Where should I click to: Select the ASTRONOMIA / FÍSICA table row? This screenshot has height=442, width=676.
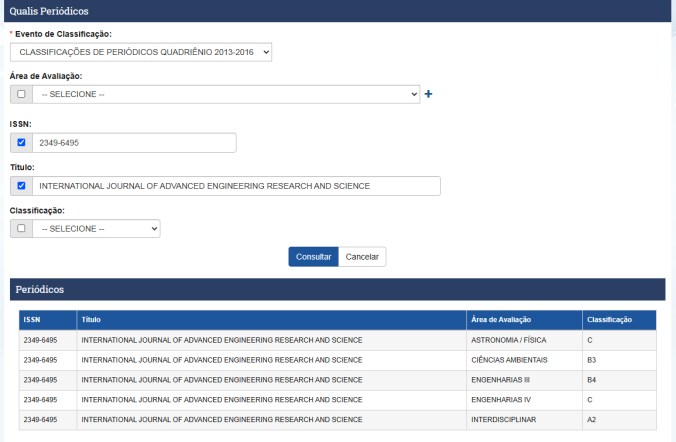tap(337, 340)
